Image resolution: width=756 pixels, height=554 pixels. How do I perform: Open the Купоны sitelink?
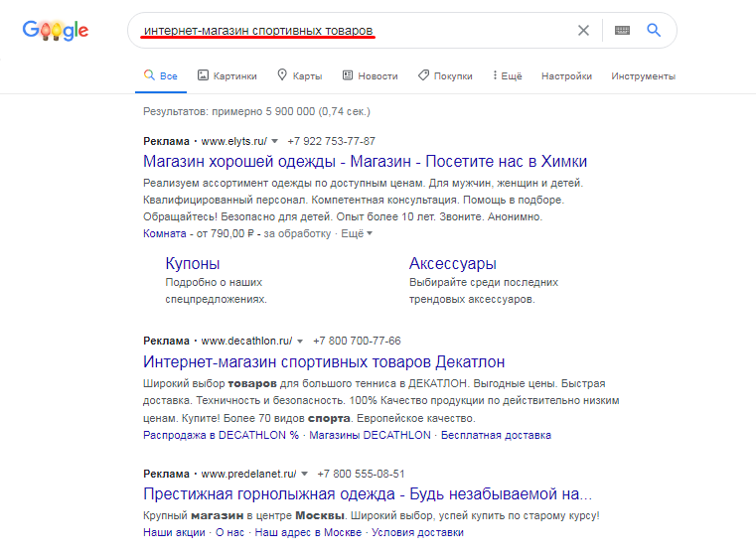tap(193, 263)
